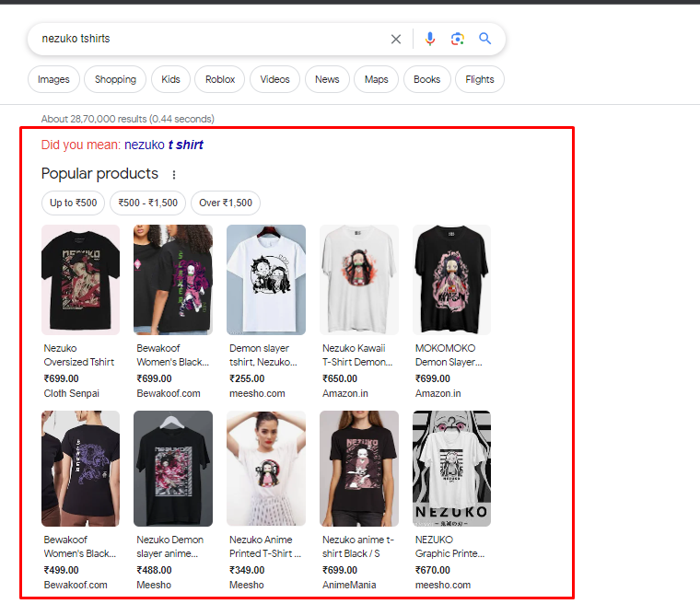Filter products by Over ₹1,500
The height and width of the screenshot is (604, 700).
(x=226, y=203)
